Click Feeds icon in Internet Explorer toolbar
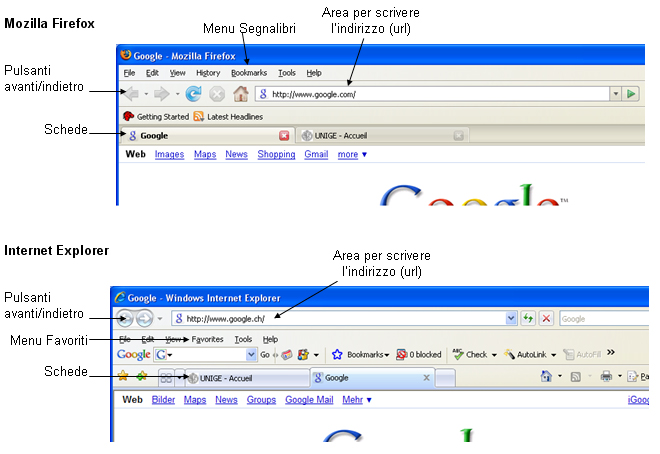 (575, 377)
